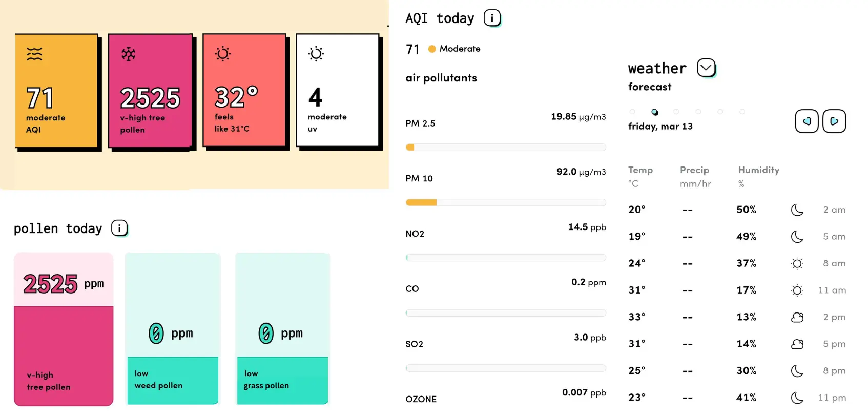Open the 2525 v-high tree pollen card
Screen dimensions: 868x417
pos(151,92)
